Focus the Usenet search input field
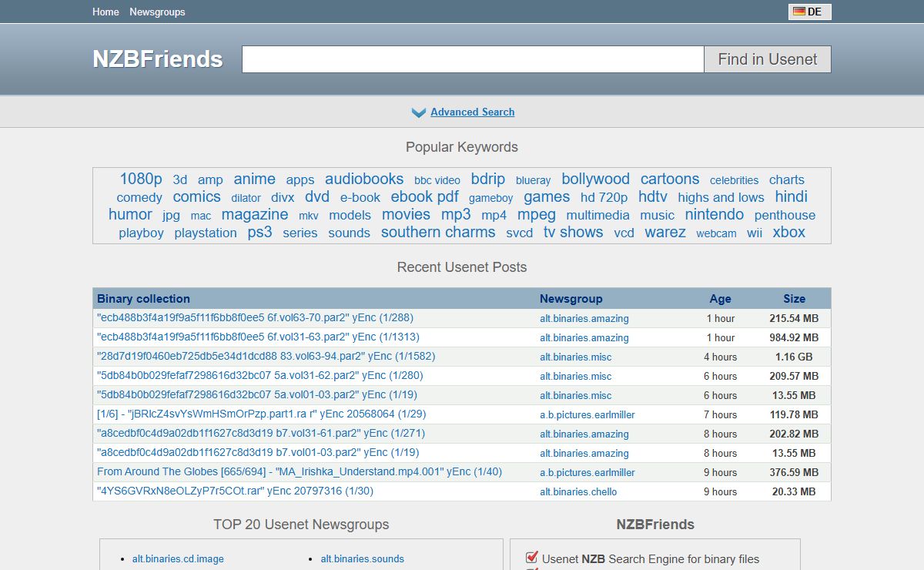This screenshot has width=924, height=570. pos(473,59)
